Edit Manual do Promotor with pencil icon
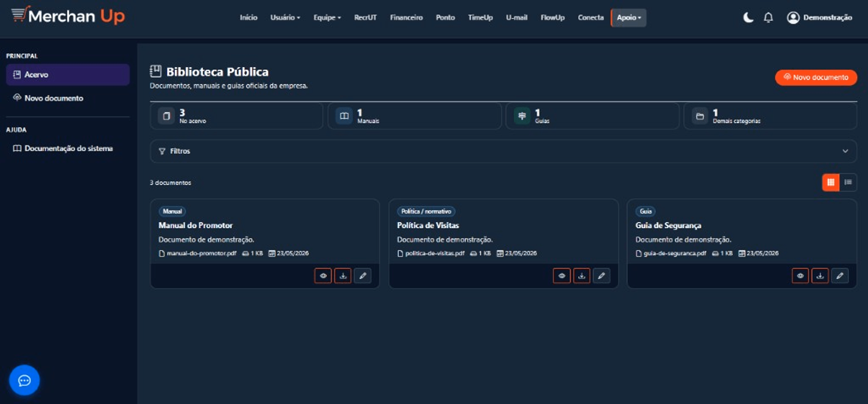The image size is (868, 404). point(363,276)
